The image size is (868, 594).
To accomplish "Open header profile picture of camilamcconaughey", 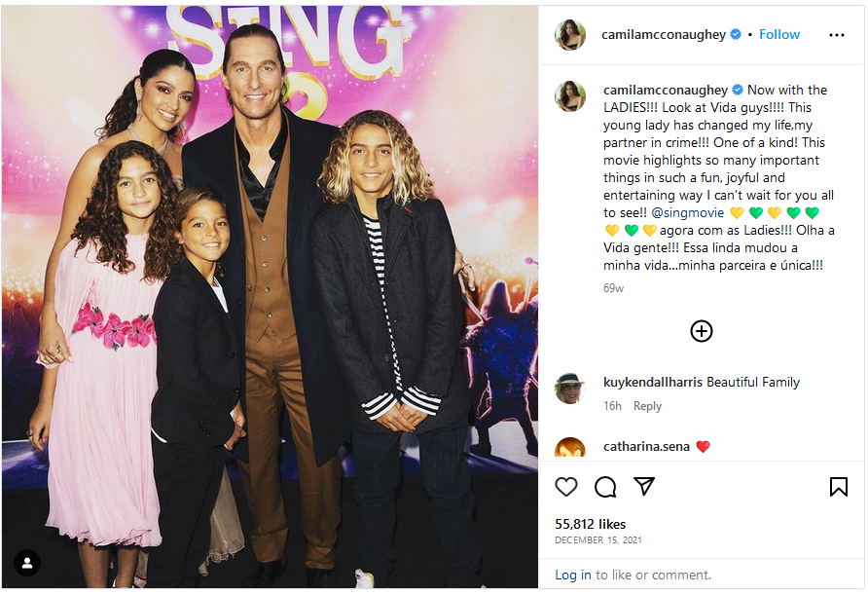I will pyautogui.click(x=570, y=35).
